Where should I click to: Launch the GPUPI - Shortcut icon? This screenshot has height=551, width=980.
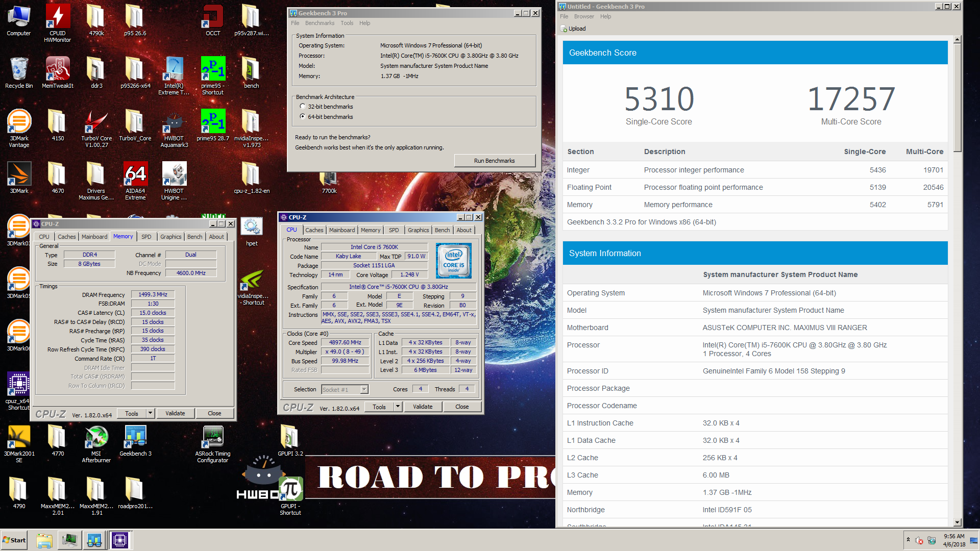pyautogui.click(x=290, y=496)
